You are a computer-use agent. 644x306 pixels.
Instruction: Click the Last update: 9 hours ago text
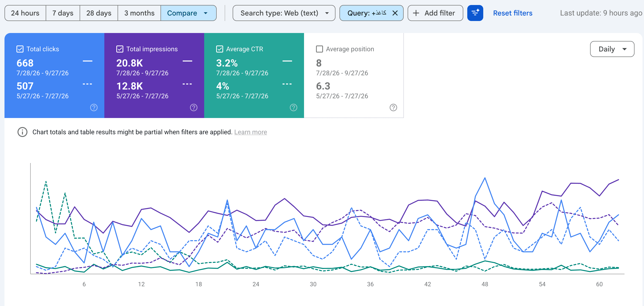coord(601,13)
